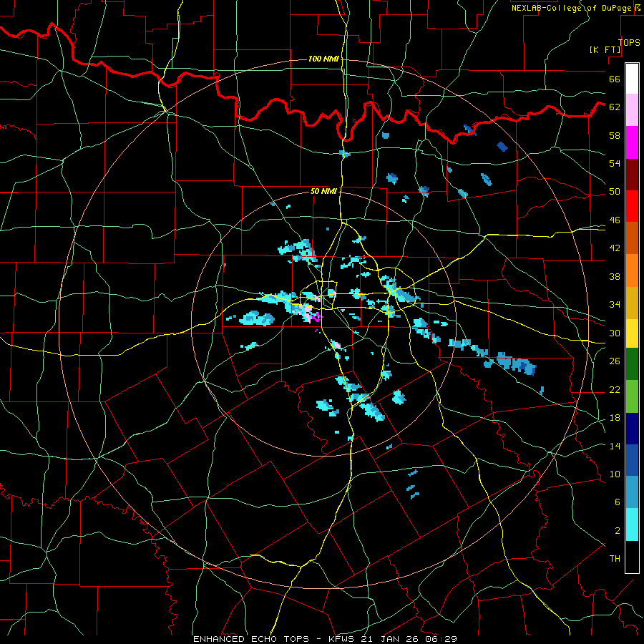
Task: Click the '50 NMI' range ring label
Action: (323, 191)
